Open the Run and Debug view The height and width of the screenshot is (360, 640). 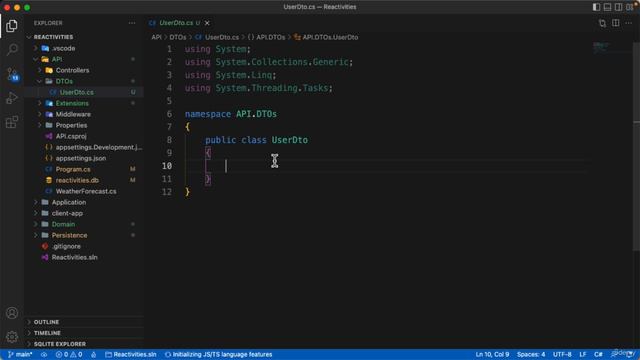[12, 98]
